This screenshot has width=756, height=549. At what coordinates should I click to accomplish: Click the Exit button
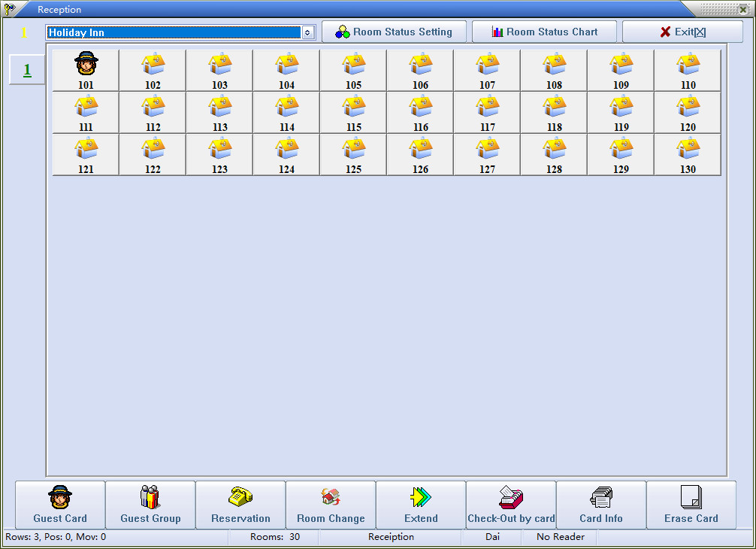tap(682, 32)
